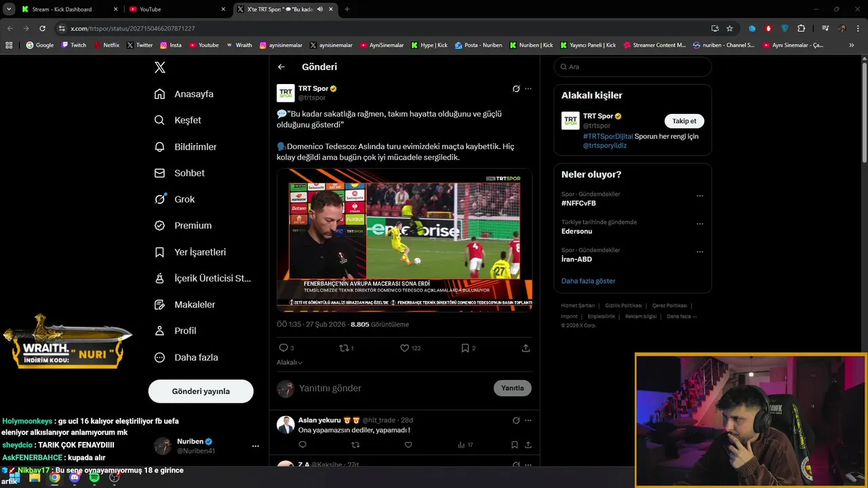Bookmark this page with star icon
868x488 pixels.
pyautogui.click(x=730, y=28)
